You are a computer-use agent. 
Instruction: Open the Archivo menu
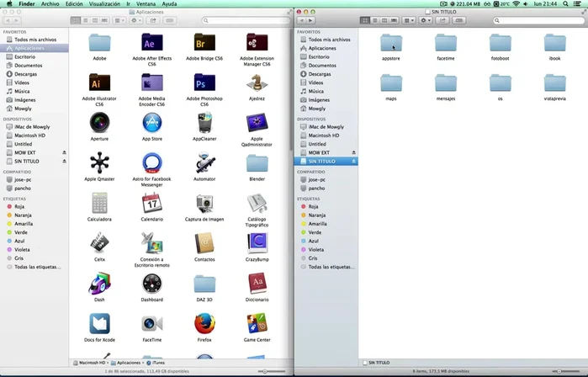click(50, 3)
